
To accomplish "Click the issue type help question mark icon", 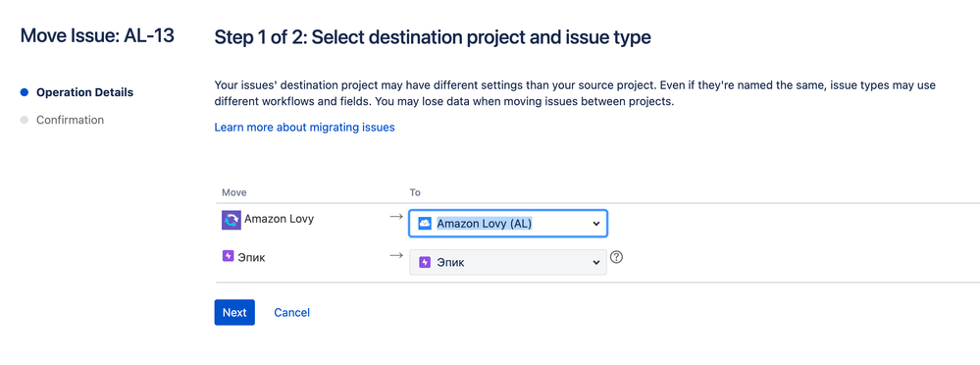I will (x=616, y=257).
